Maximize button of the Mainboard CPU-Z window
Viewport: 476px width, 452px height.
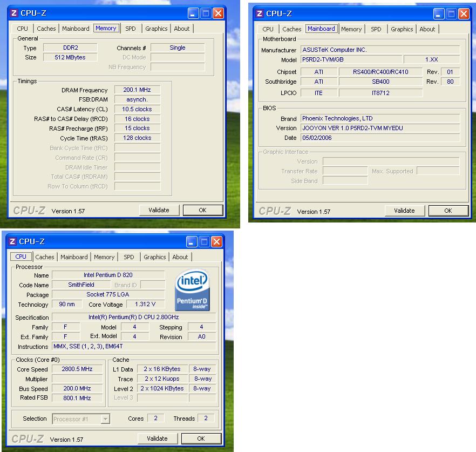[451, 14]
